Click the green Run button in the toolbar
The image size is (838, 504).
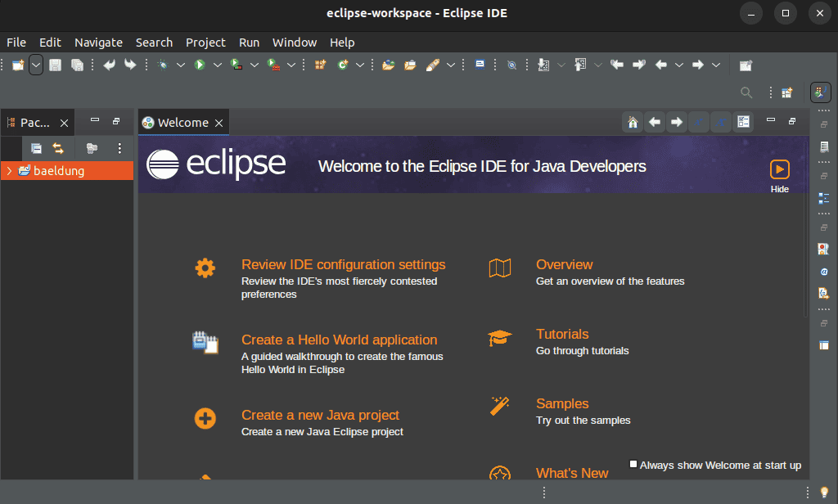(x=199, y=65)
